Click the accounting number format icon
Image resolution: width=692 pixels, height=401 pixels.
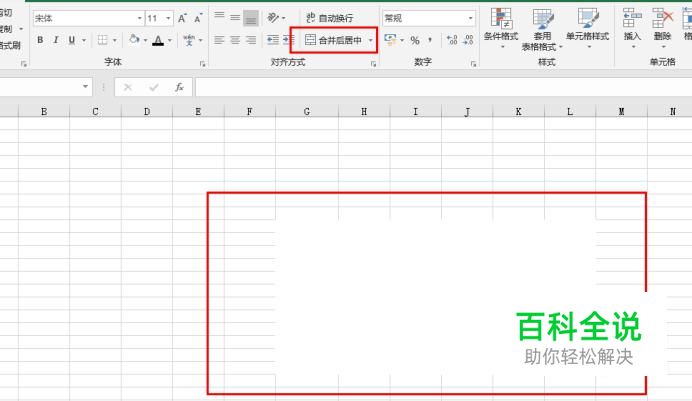click(390, 40)
